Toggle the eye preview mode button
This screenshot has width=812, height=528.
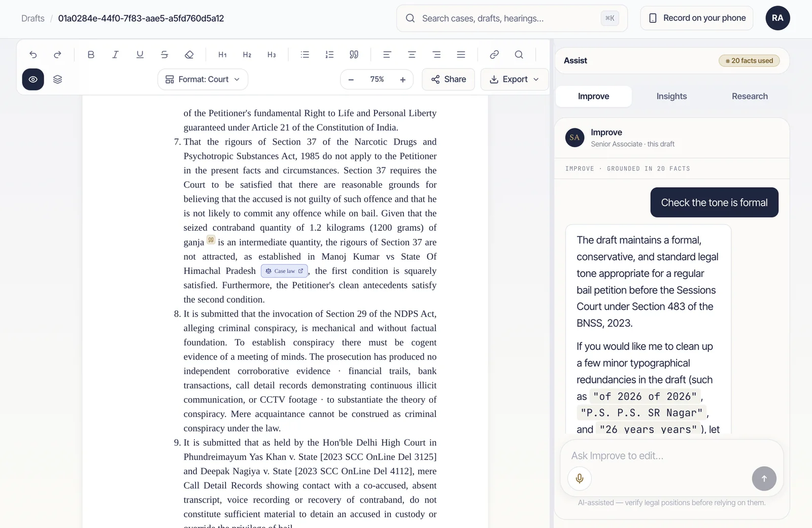pyautogui.click(x=33, y=80)
